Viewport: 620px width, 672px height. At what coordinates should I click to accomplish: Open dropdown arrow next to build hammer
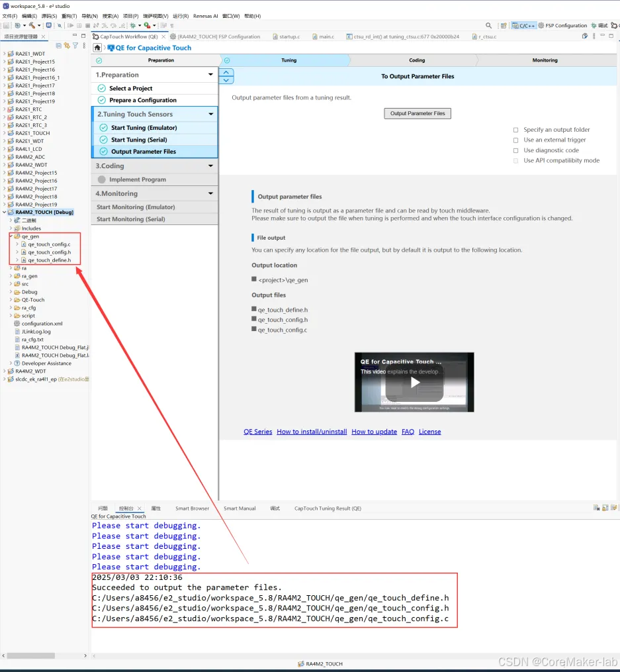pyautogui.click(x=39, y=25)
